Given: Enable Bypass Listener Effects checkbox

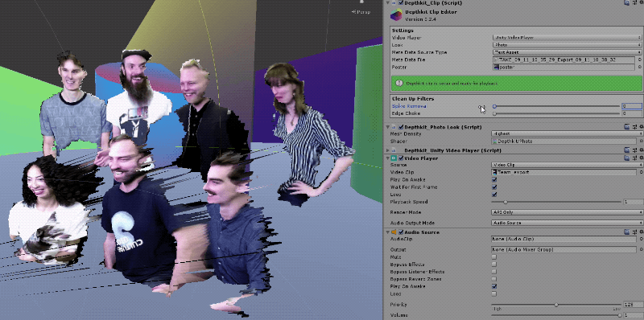Looking at the screenshot, I should (x=494, y=272).
